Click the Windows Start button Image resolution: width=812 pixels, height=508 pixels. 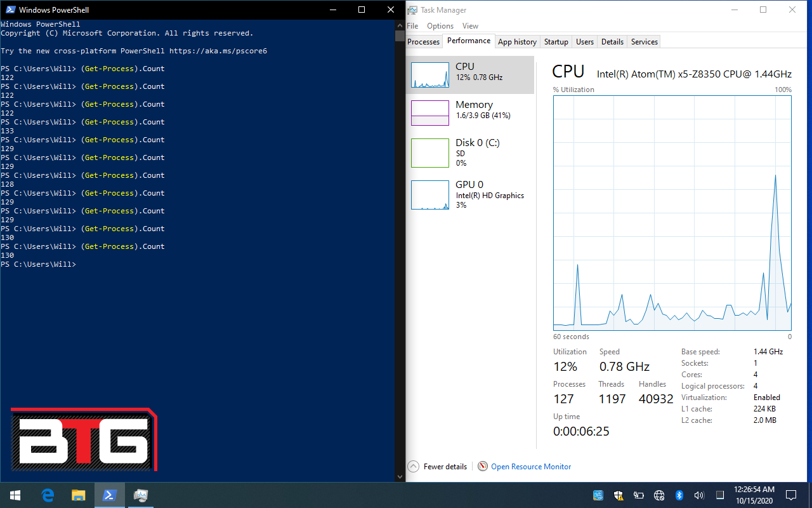(15, 495)
